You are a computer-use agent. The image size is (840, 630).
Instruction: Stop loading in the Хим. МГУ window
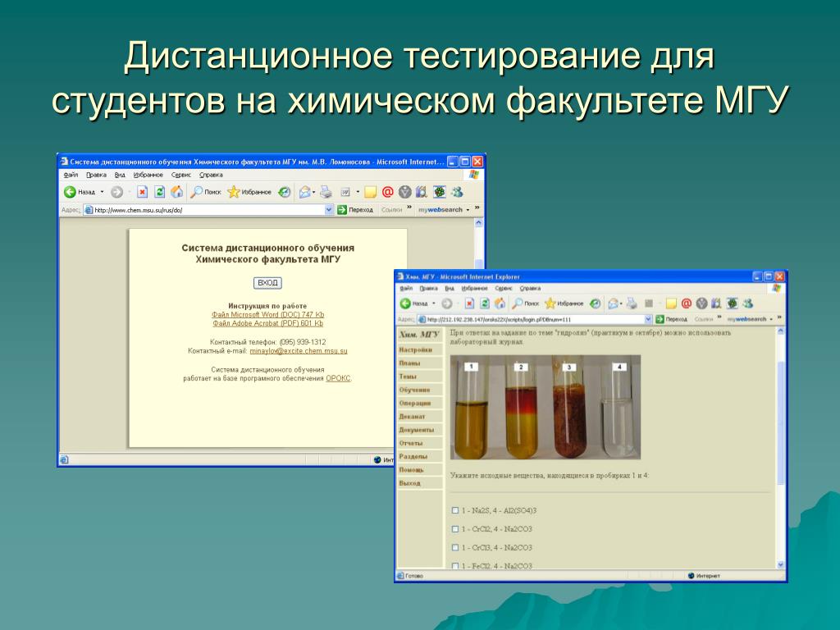tap(469, 304)
